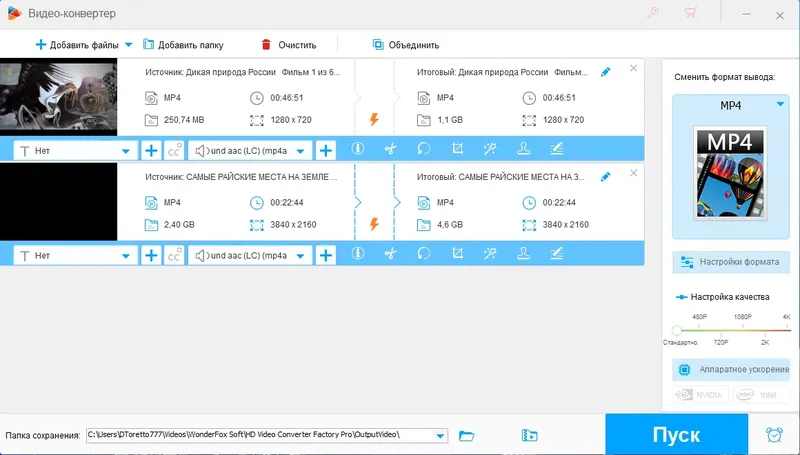
Task: Click source size text 250,74 MB
Action: [184, 120]
